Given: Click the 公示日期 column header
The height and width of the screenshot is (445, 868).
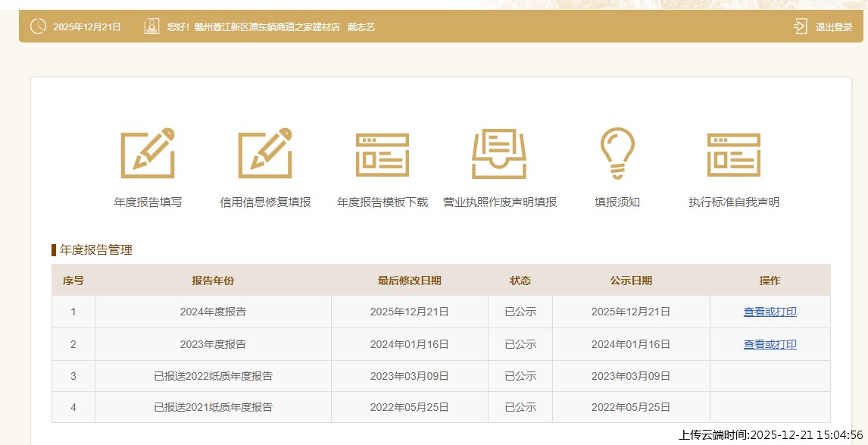Looking at the screenshot, I should (x=631, y=280).
